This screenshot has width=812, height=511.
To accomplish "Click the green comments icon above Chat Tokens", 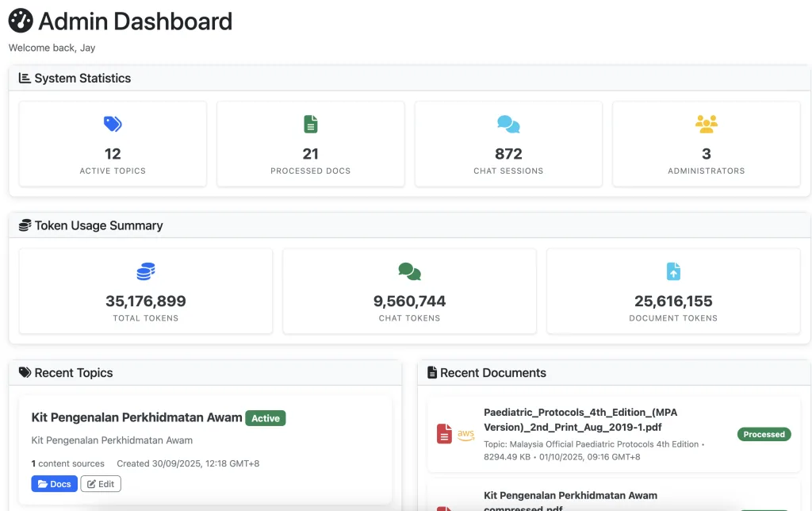I will coord(409,272).
